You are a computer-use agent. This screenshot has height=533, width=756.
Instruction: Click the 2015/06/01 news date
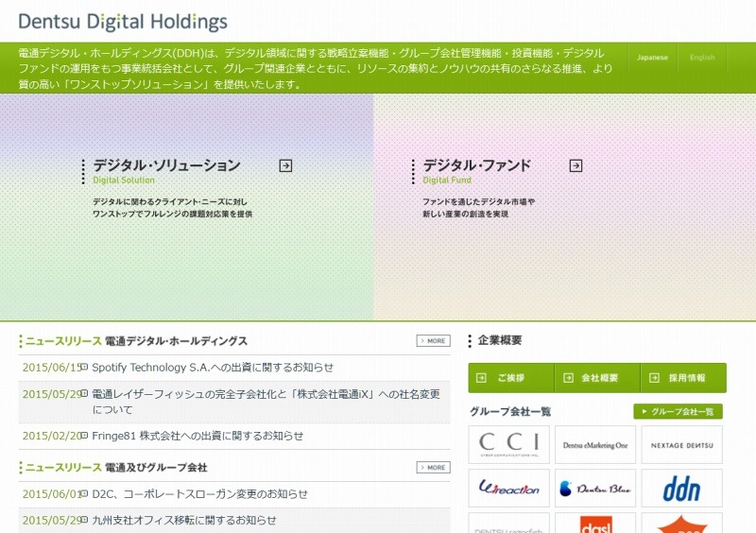pyautogui.click(x=51, y=494)
